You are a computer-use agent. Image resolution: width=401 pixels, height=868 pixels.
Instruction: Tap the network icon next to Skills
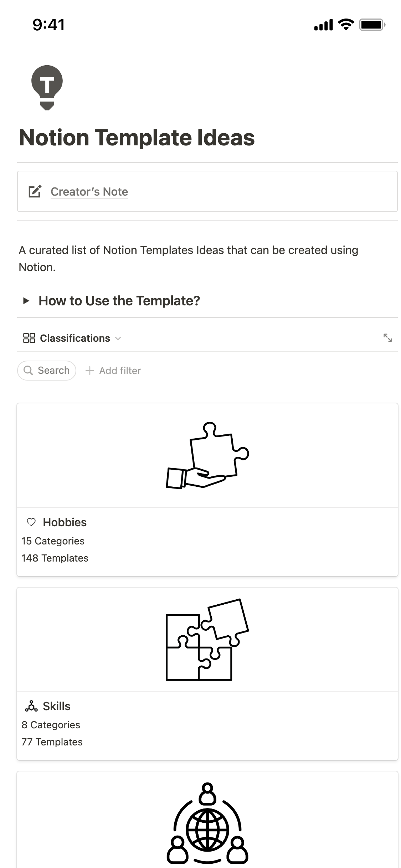tap(31, 706)
